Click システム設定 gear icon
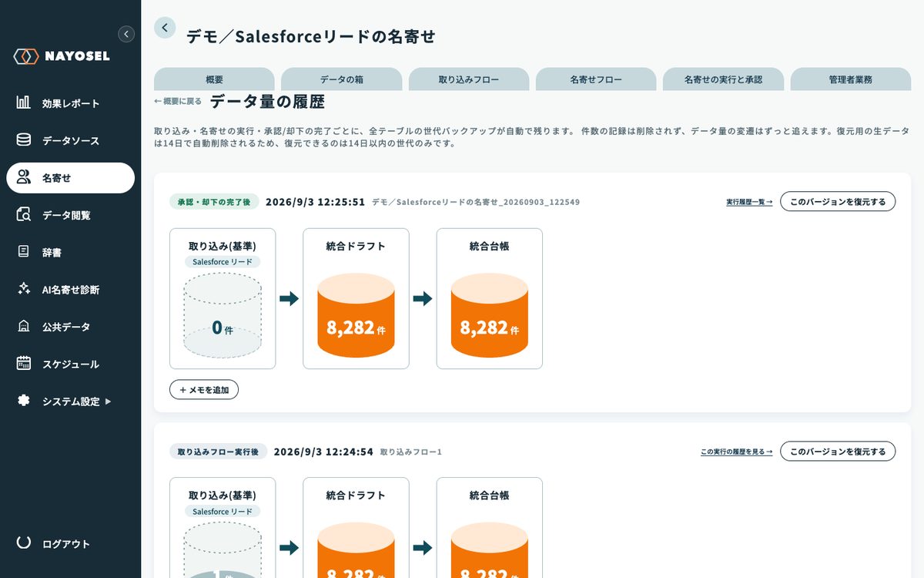 (24, 401)
